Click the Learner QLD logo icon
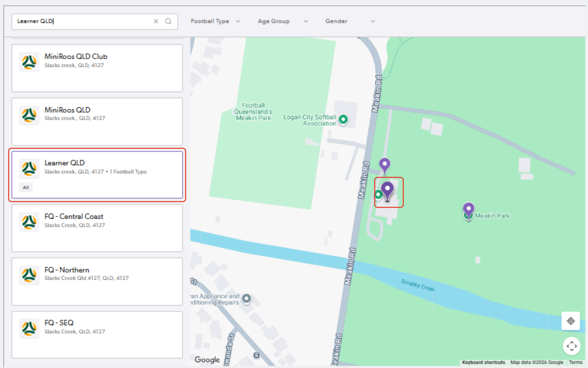Image resolution: width=588 pixels, height=368 pixels. (29, 168)
